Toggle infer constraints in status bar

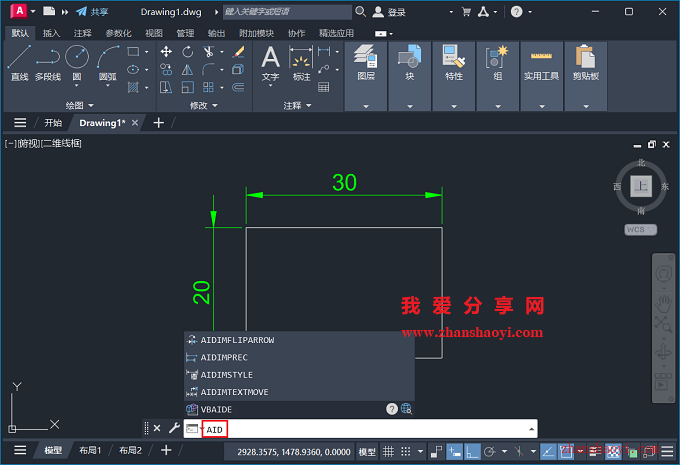(436, 452)
